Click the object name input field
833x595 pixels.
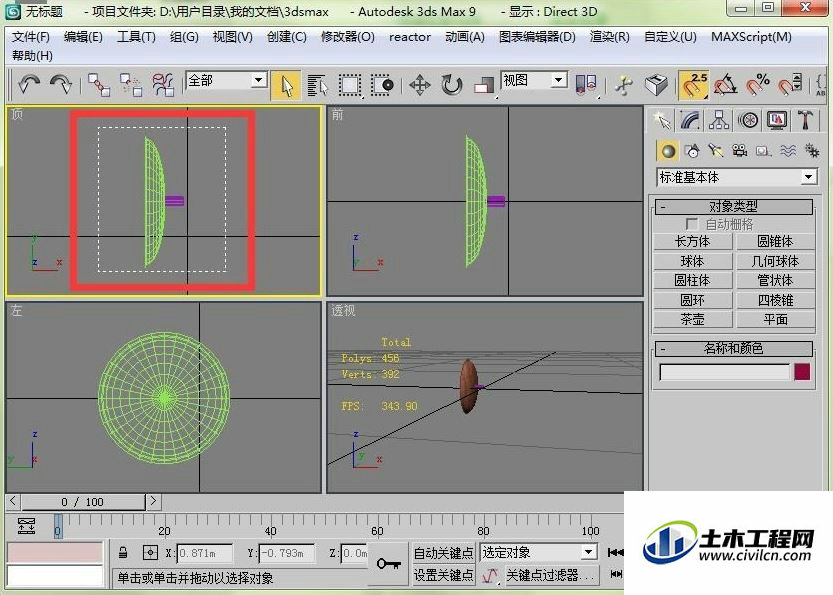point(725,372)
